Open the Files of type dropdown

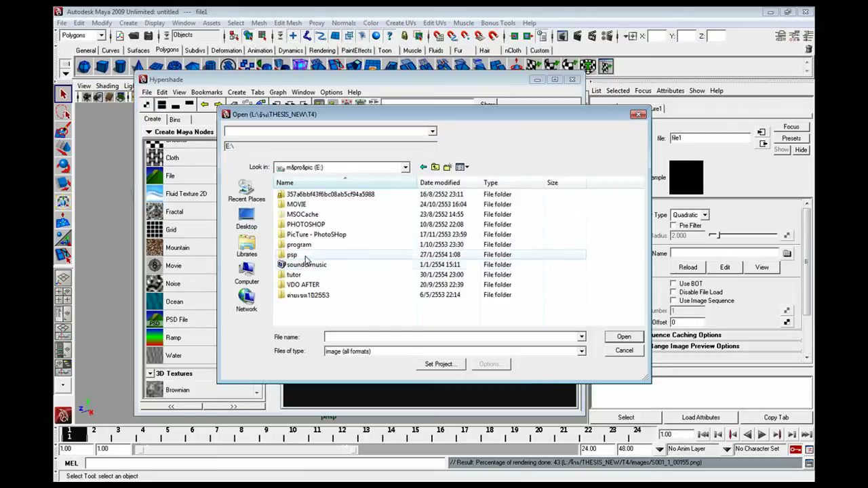581,351
